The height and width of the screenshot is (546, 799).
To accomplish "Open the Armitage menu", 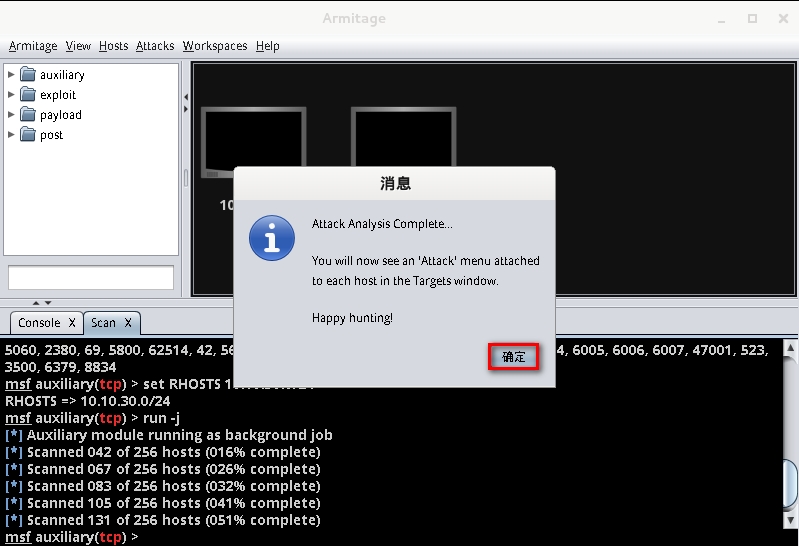I will (x=33, y=46).
